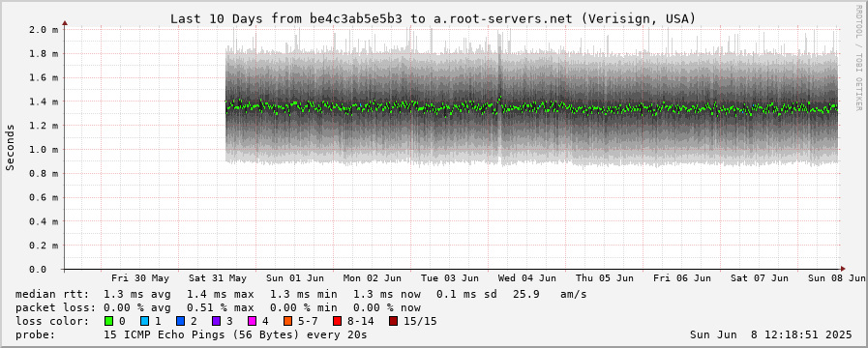
Task: Click the Wed 04 Jun date label
Action: (527, 278)
